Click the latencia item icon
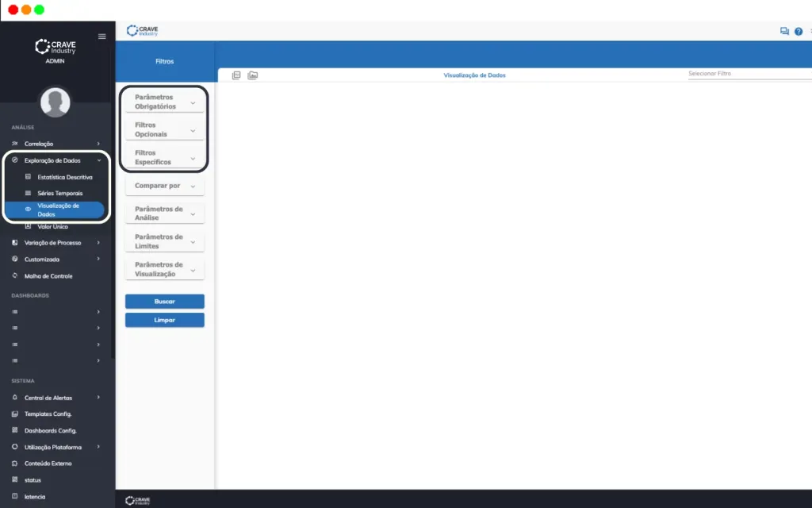 tap(14, 497)
